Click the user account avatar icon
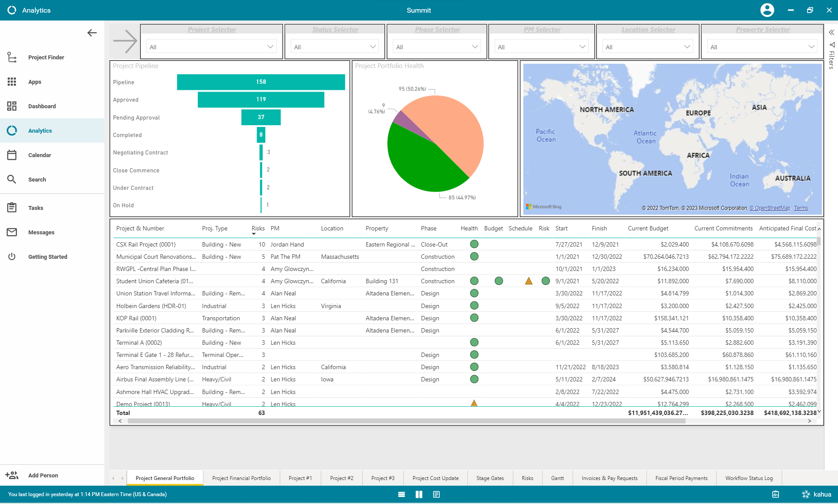 tap(767, 10)
